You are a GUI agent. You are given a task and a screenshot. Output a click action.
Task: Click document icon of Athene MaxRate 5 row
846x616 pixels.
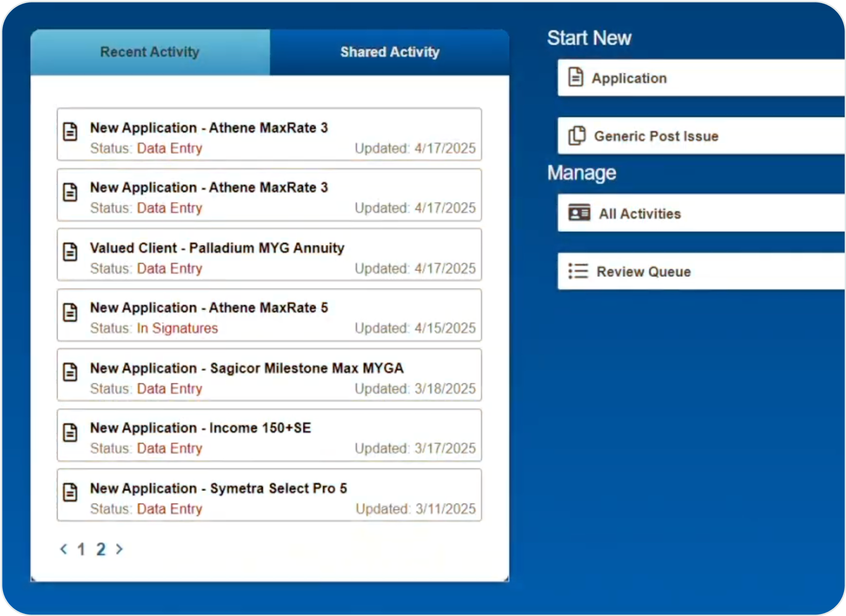click(x=70, y=312)
